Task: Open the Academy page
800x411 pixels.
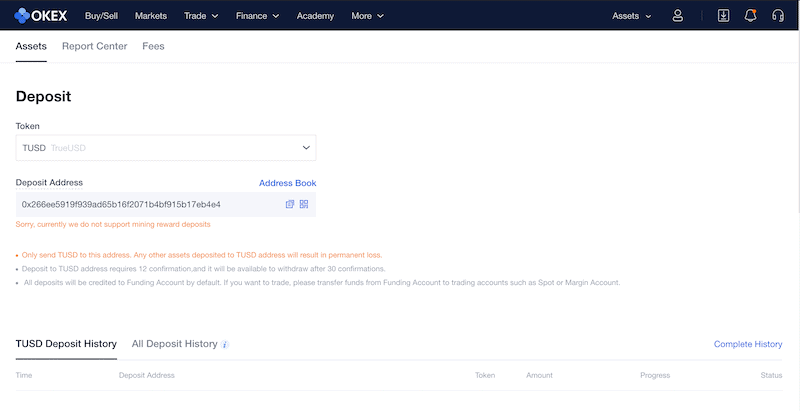Action: click(x=315, y=16)
